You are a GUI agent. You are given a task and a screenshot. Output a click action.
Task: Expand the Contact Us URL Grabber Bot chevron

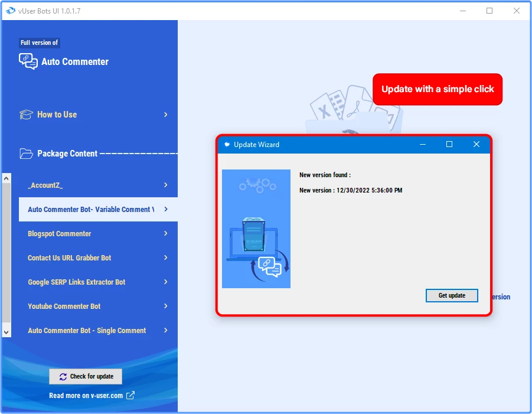(x=165, y=257)
